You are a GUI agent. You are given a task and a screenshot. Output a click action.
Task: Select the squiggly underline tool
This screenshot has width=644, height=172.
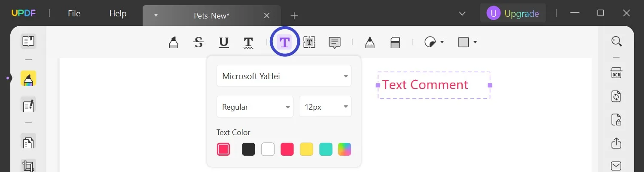click(x=248, y=42)
